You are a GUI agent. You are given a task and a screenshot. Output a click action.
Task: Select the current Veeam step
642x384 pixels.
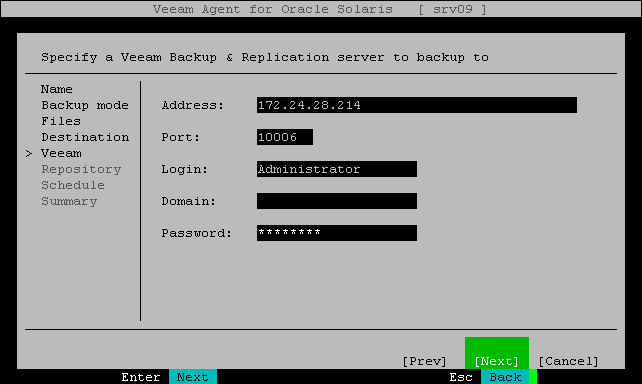coord(61,153)
